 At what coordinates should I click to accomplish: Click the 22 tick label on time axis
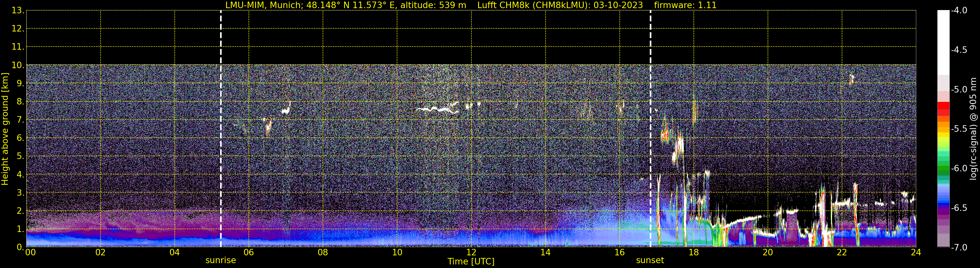pyautogui.click(x=842, y=252)
